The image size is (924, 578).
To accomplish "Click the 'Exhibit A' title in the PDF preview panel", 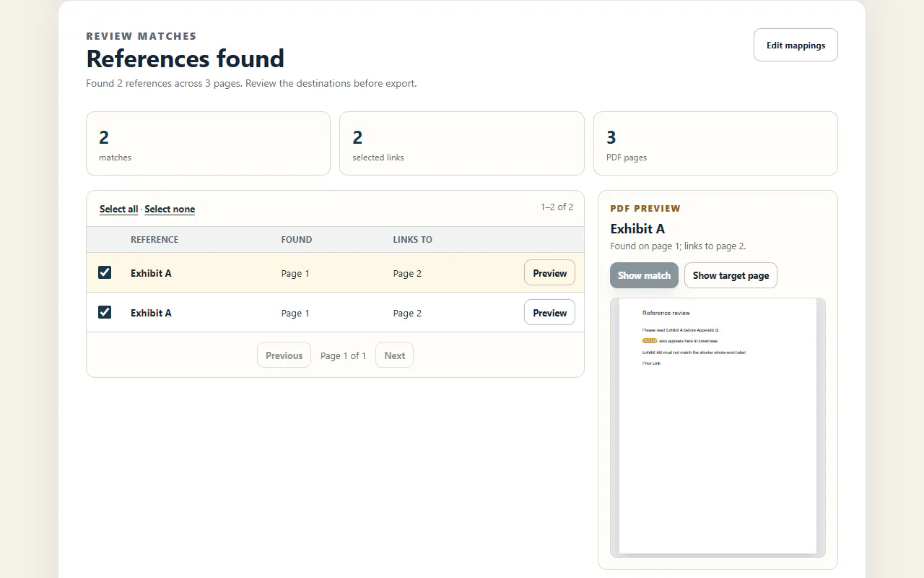I will pyautogui.click(x=637, y=228).
